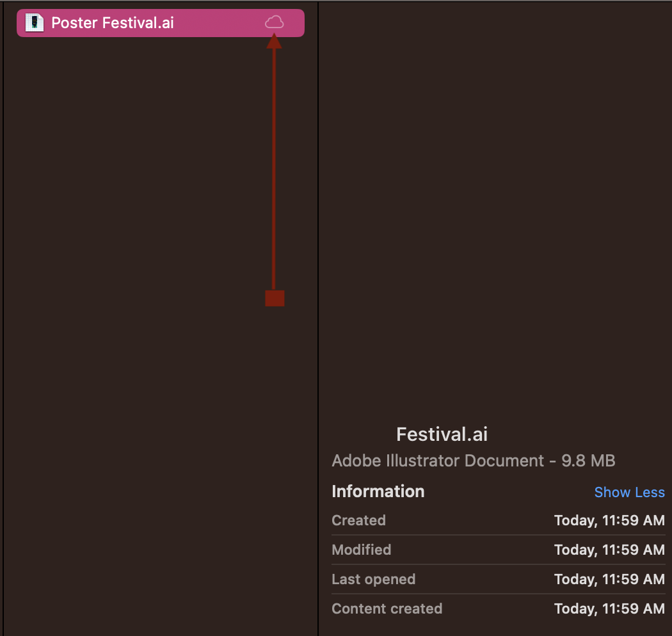Viewport: 672px width, 636px height.
Task: Click the Information section heading
Action: click(x=378, y=491)
